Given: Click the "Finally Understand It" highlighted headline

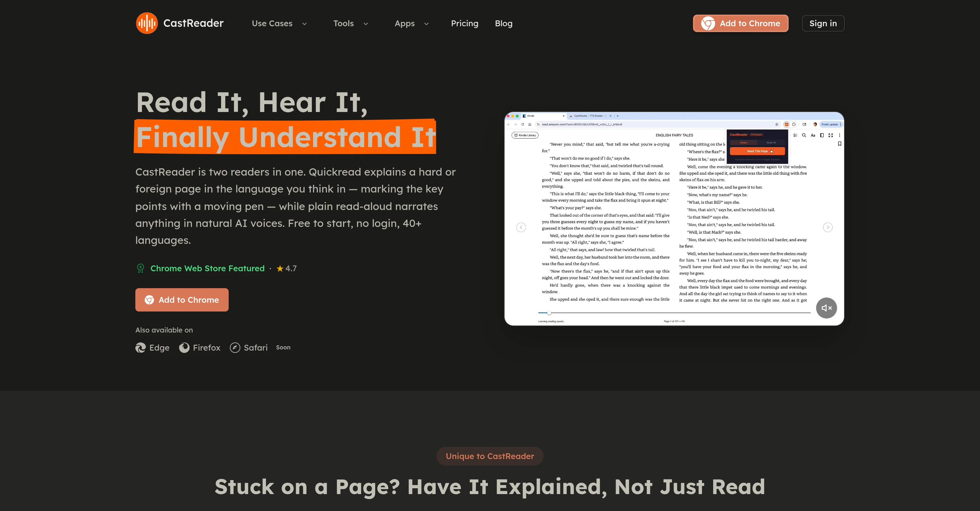Looking at the screenshot, I should click(285, 136).
